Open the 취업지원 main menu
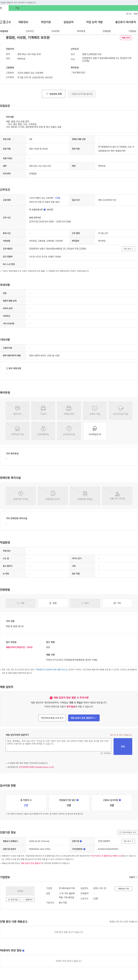 pos(46,22)
